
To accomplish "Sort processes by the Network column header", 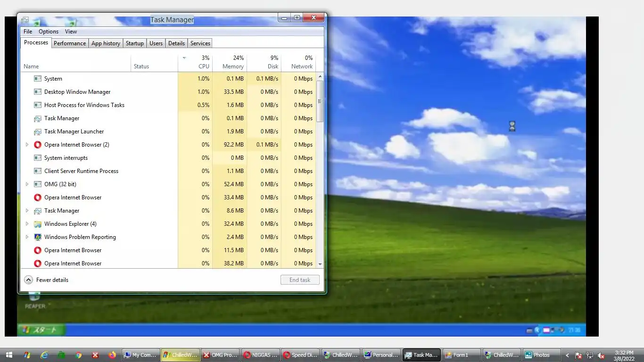I will (x=298, y=62).
